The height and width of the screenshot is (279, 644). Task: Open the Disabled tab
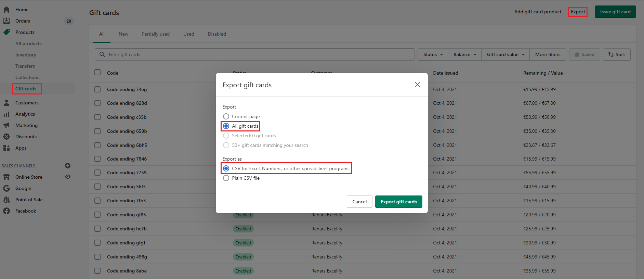(217, 34)
